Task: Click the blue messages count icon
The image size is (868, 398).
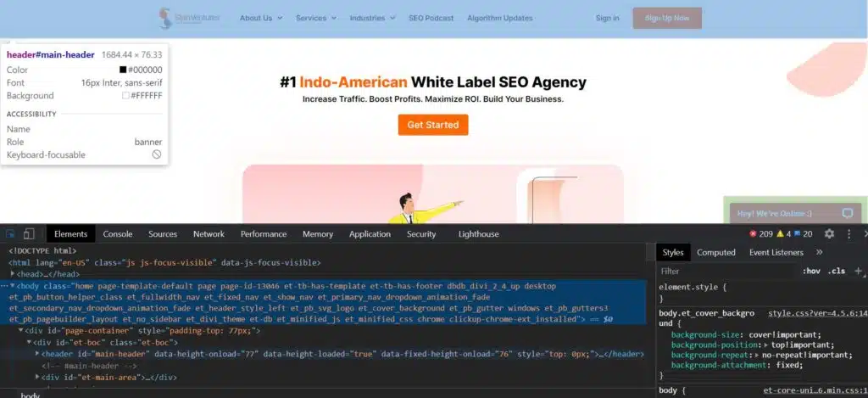Action: 797,234
